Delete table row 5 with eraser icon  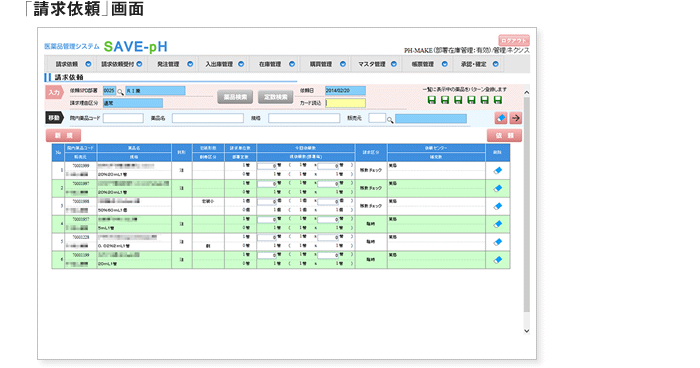(x=498, y=242)
